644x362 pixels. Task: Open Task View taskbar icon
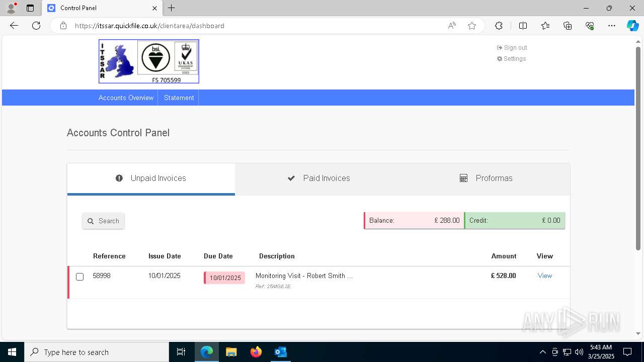point(181,352)
